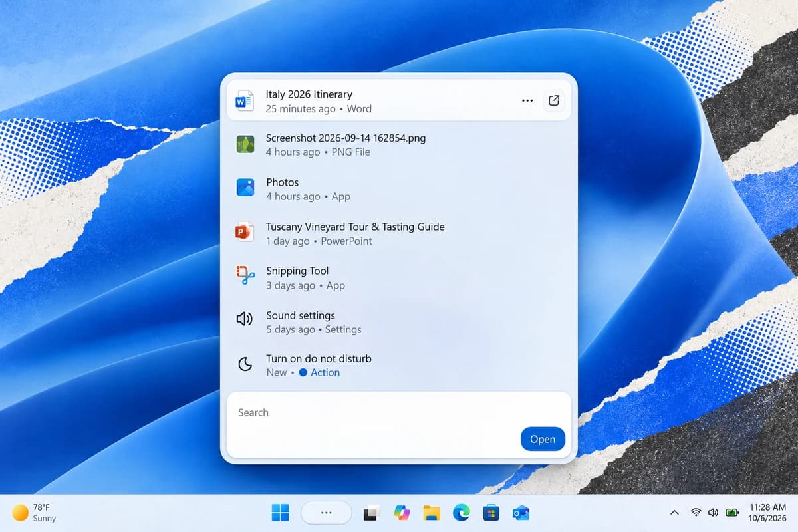Click the open-in-new-window icon for Italy 2026 Itinerary
The image size is (798, 532).
coord(554,101)
